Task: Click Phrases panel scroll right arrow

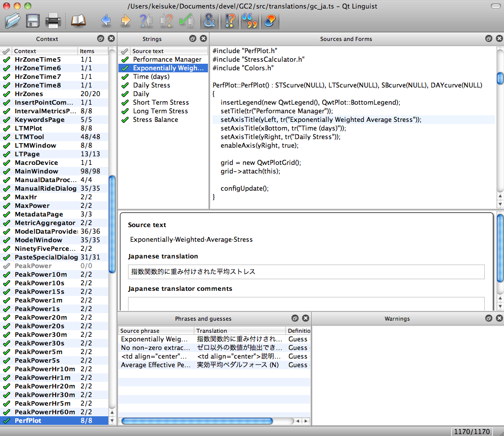Action: (x=306, y=421)
